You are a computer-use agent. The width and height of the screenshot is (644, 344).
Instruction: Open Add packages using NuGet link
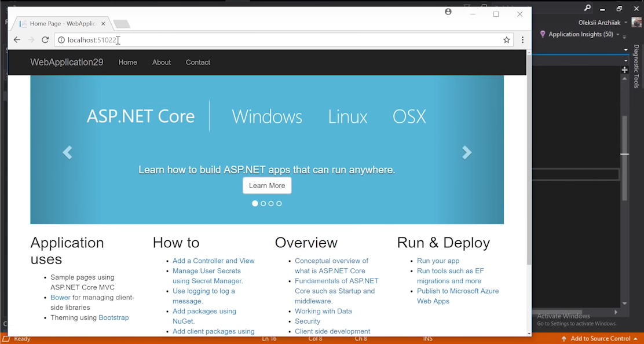(x=204, y=316)
